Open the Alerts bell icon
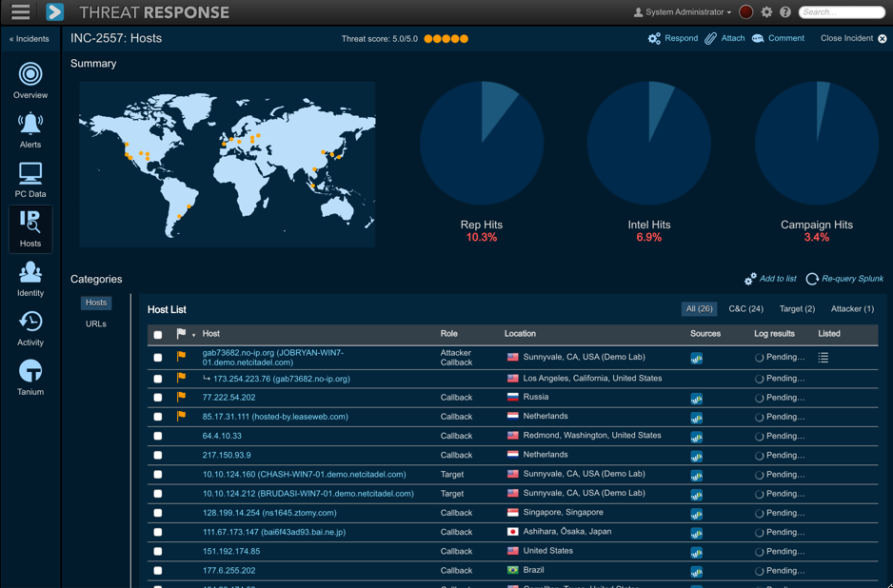893x588 pixels. pyautogui.click(x=30, y=125)
